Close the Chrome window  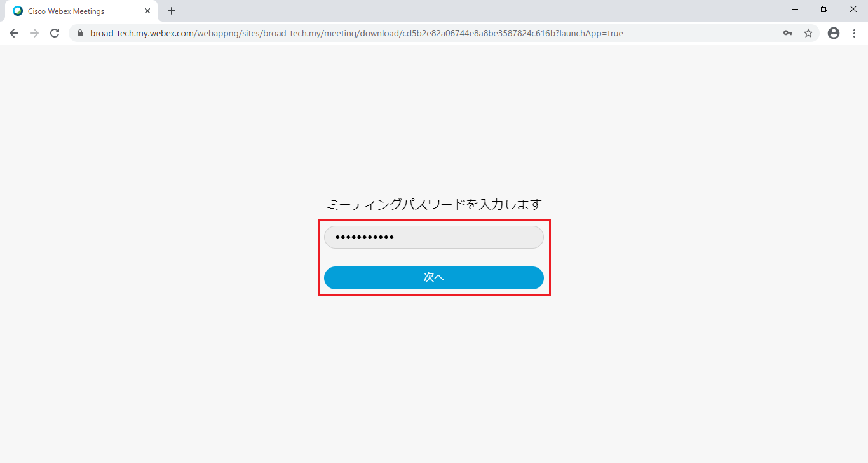tap(853, 9)
